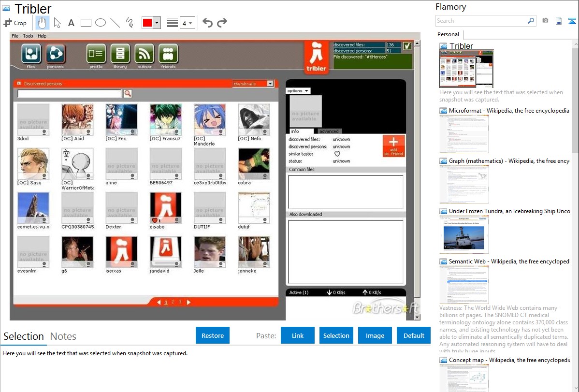
Task: Click the Default paste button
Action: tap(414, 335)
